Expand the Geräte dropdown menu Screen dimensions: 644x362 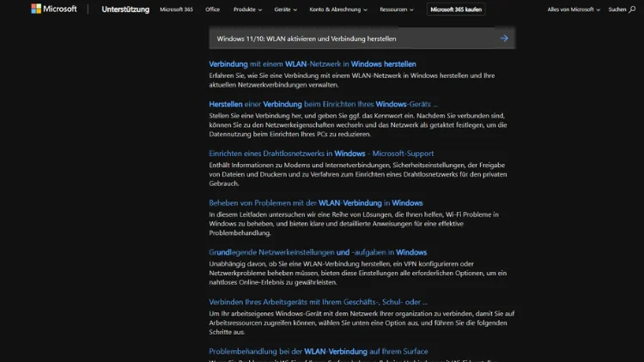[285, 9]
